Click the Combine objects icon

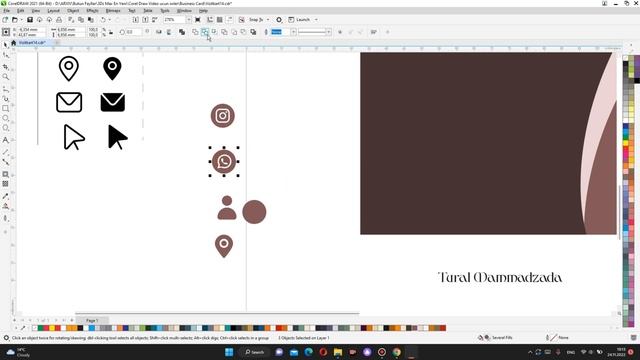pyautogui.click(x=182, y=32)
